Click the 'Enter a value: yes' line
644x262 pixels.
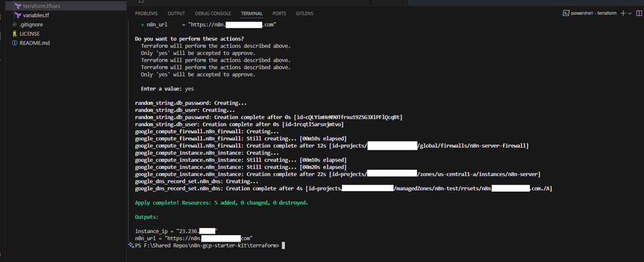coord(168,88)
